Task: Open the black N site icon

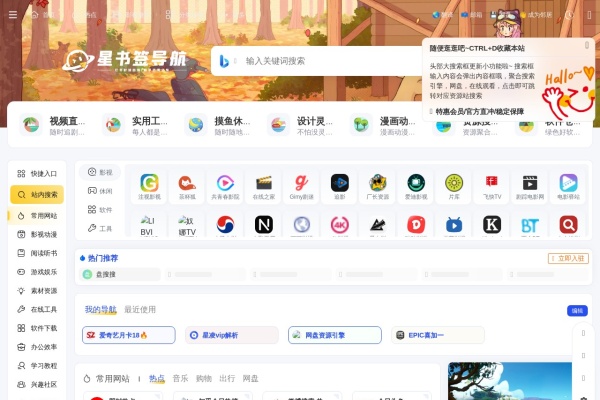Action: (264, 225)
